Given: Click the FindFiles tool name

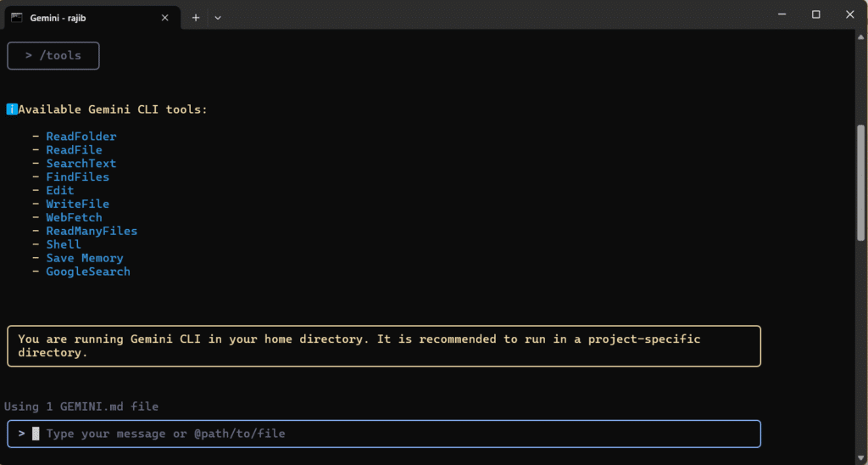Looking at the screenshot, I should (x=77, y=176).
